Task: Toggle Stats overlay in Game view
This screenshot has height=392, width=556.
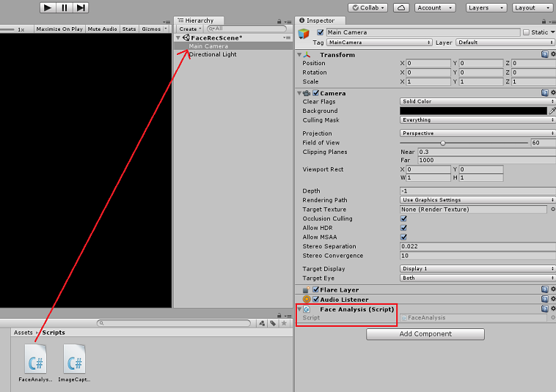Action: click(x=129, y=29)
